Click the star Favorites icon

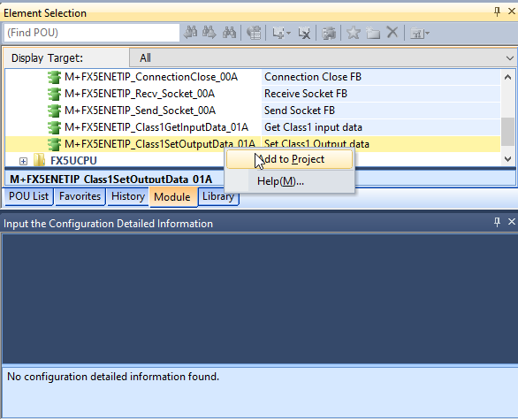(354, 33)
